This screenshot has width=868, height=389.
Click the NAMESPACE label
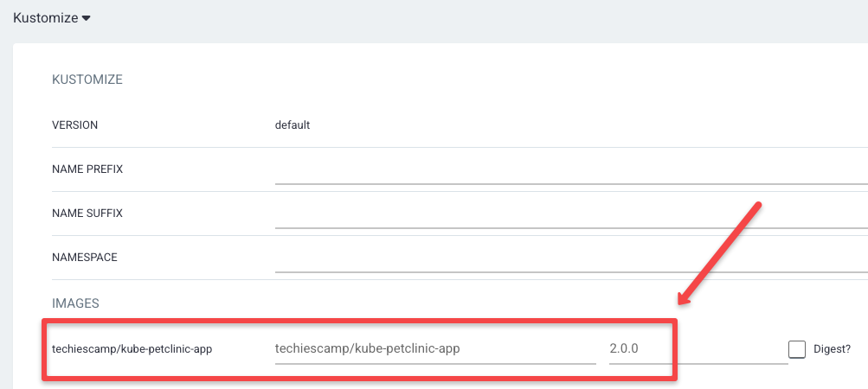click(85, 257)
